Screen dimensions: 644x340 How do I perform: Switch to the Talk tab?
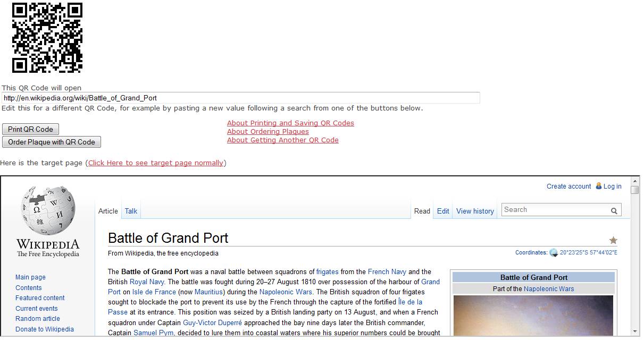pyautogui.click(x=131, y=211)
